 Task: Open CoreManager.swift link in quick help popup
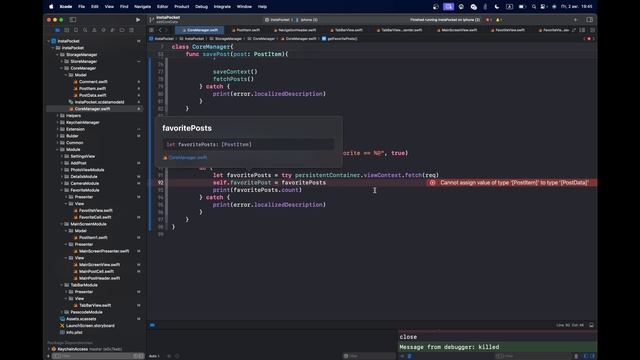click(x=188, y=158)
